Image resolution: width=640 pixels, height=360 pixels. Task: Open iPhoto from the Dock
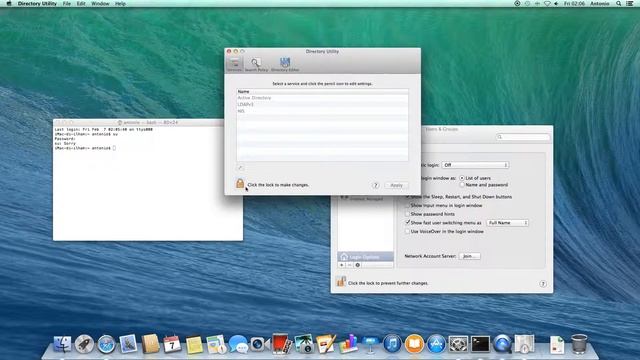[x=304, y=344]
